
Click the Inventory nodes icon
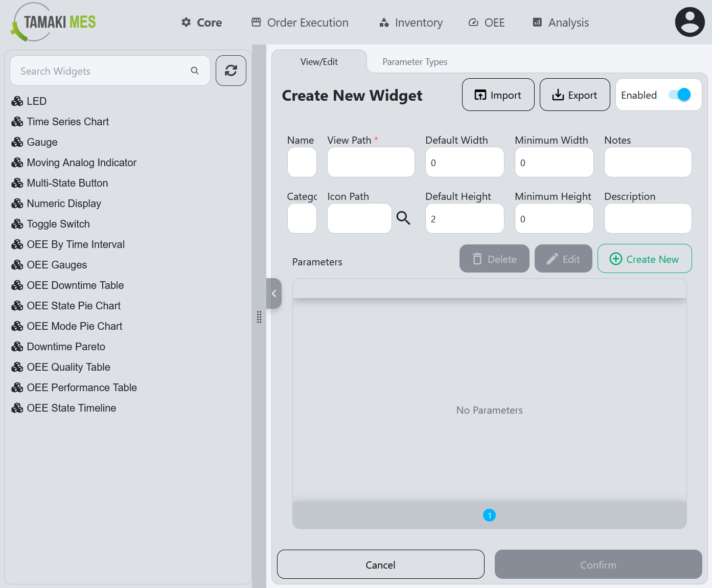click(384, 22)
